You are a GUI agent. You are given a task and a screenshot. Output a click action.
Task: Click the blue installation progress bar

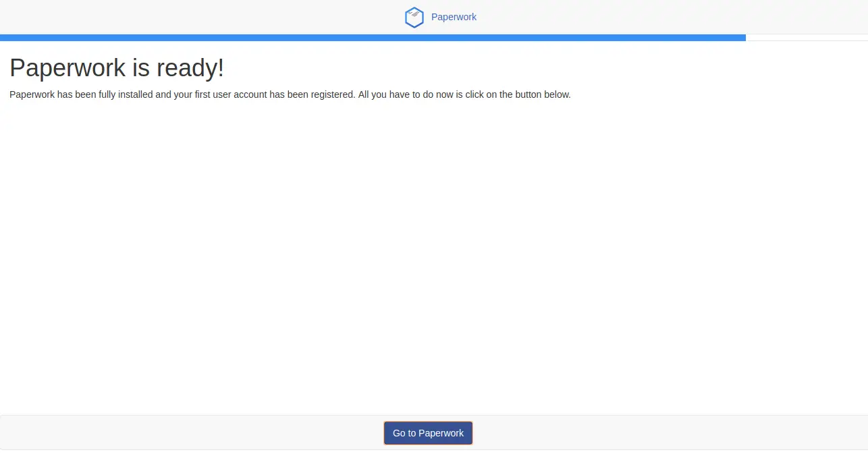[373, 38]
